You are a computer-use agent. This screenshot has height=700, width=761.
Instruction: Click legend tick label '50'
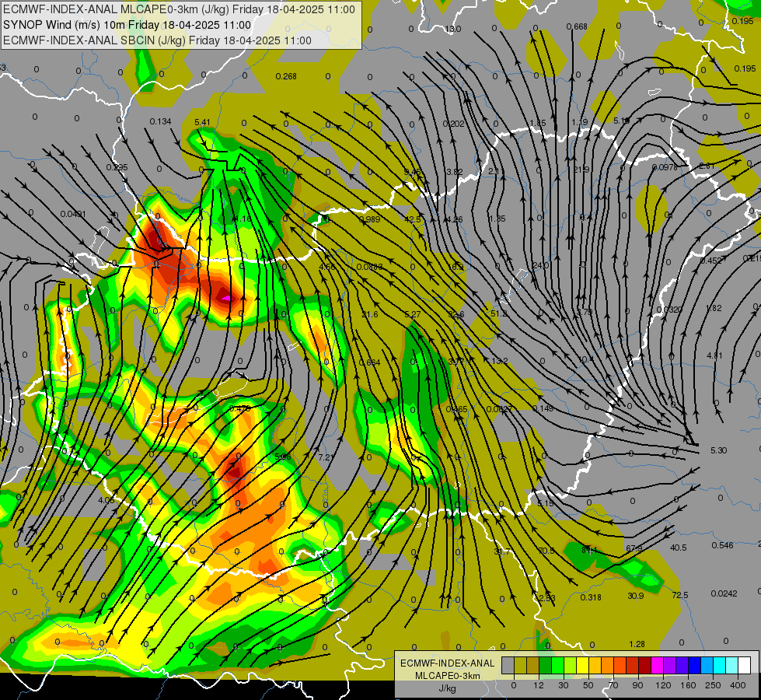pyautogui.click(x=588, y=685)
